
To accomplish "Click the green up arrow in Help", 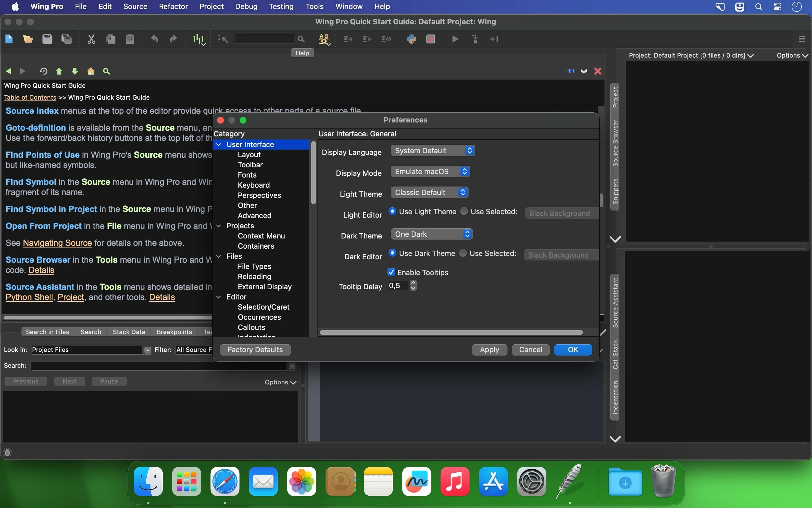I will click(x=59, y=71).
